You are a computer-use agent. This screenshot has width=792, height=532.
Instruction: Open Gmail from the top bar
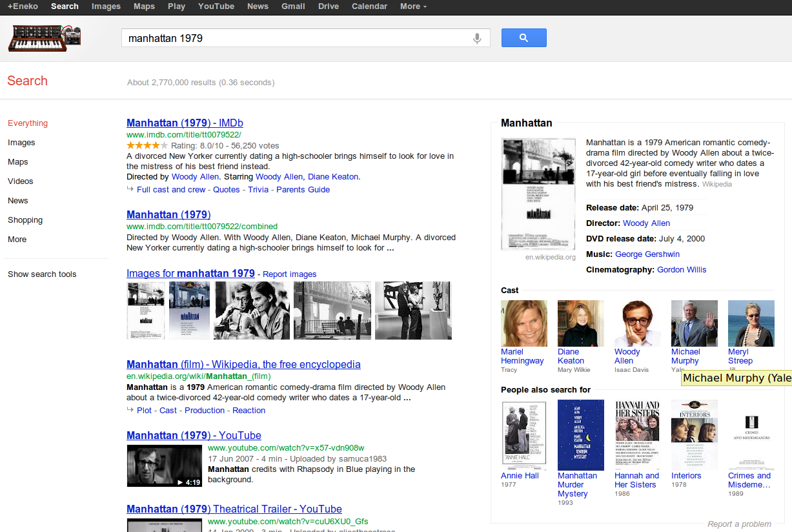click(x=293, y=6)
